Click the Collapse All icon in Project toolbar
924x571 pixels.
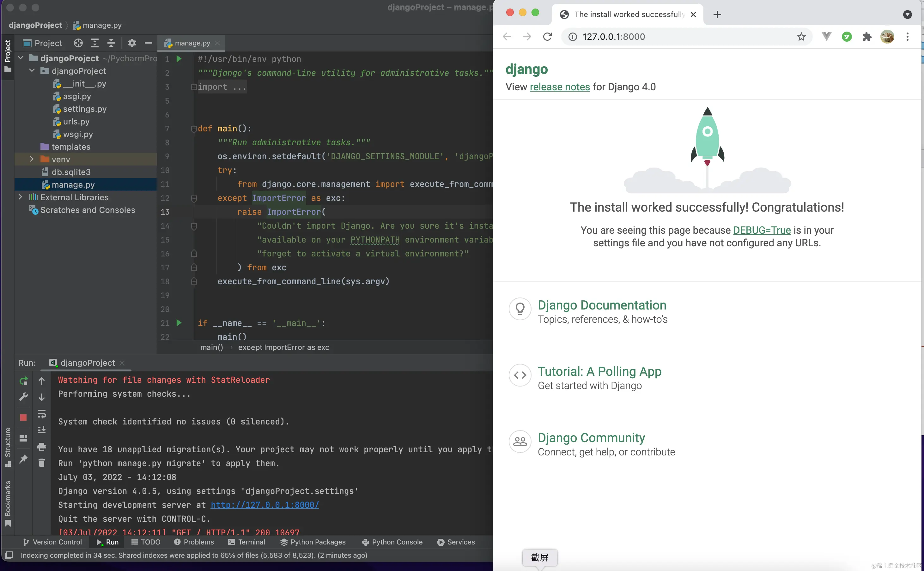pos(111,43)
